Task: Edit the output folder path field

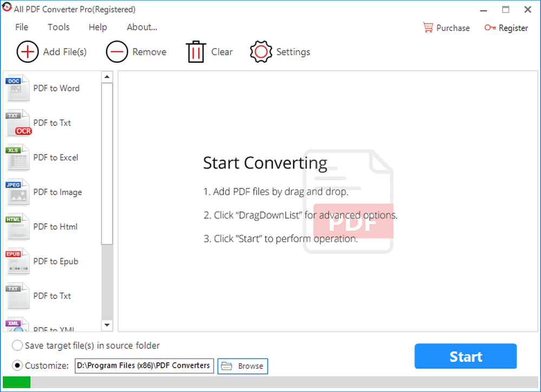Action: [x=144, y=366]
